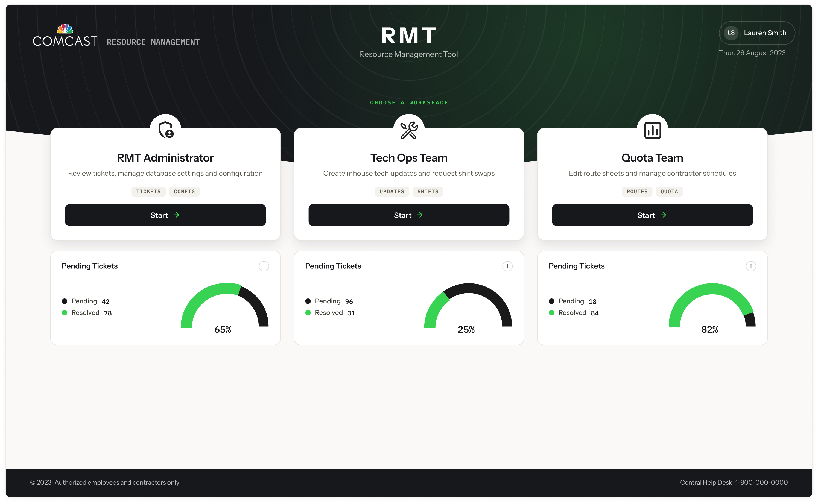Select the QUOTA tag

[669, 191]
